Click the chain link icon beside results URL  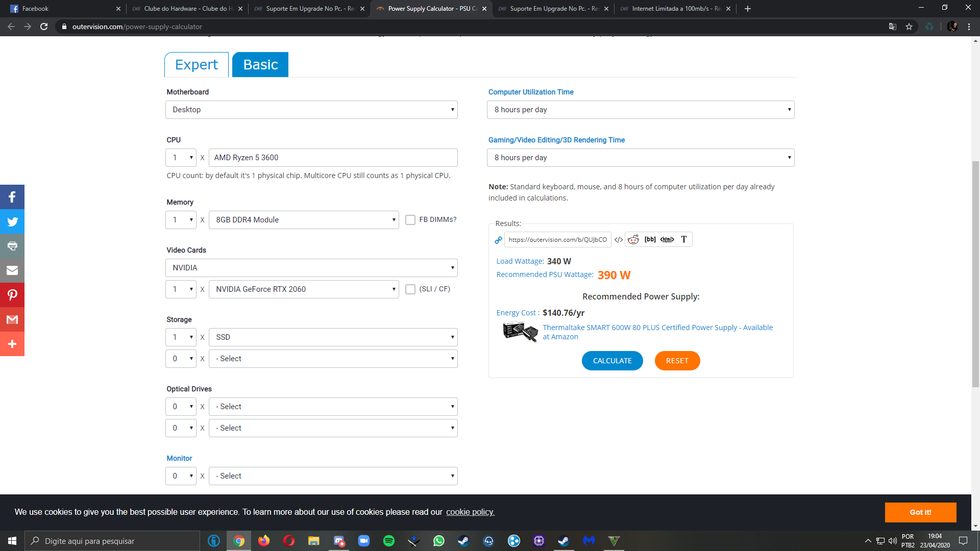498,240
